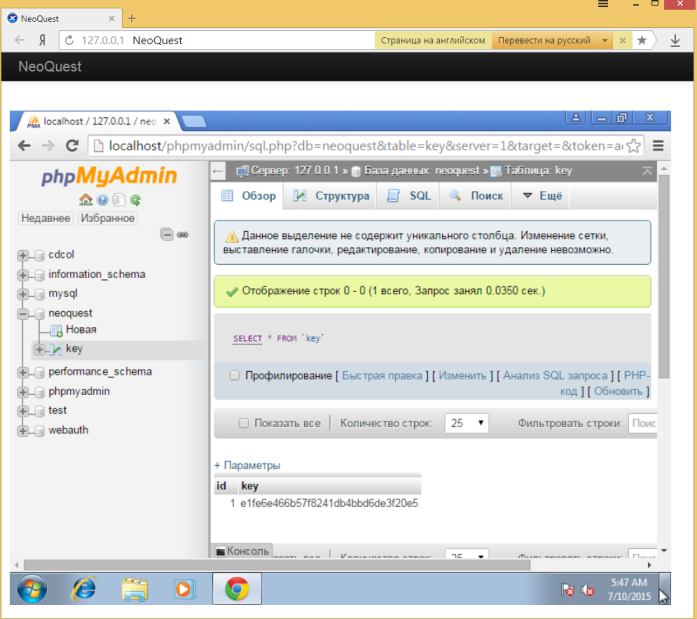Open Windows Explorer folder on taskbar
This screenshot has width=697, height=619.
tap(135, 590)
